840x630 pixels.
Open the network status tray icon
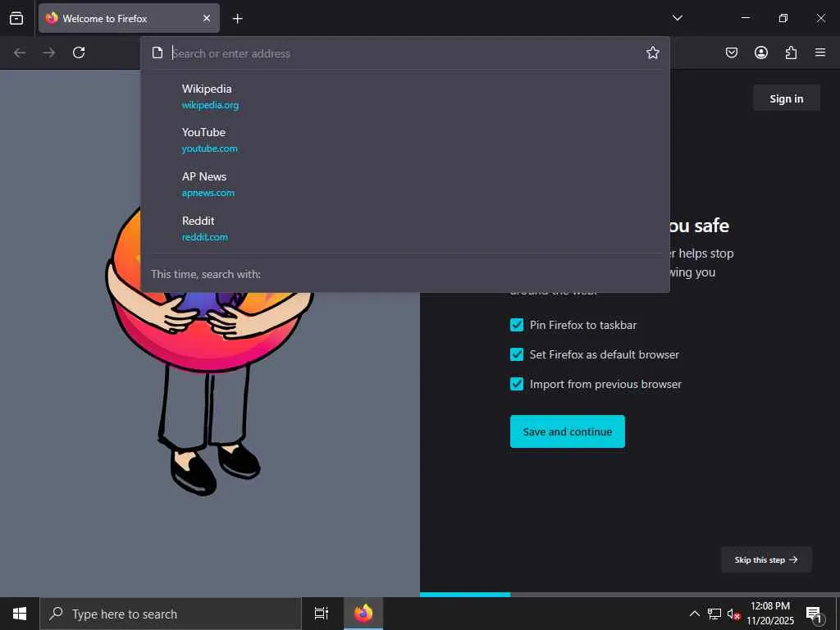pyautogui.click(x=714, y=614)
